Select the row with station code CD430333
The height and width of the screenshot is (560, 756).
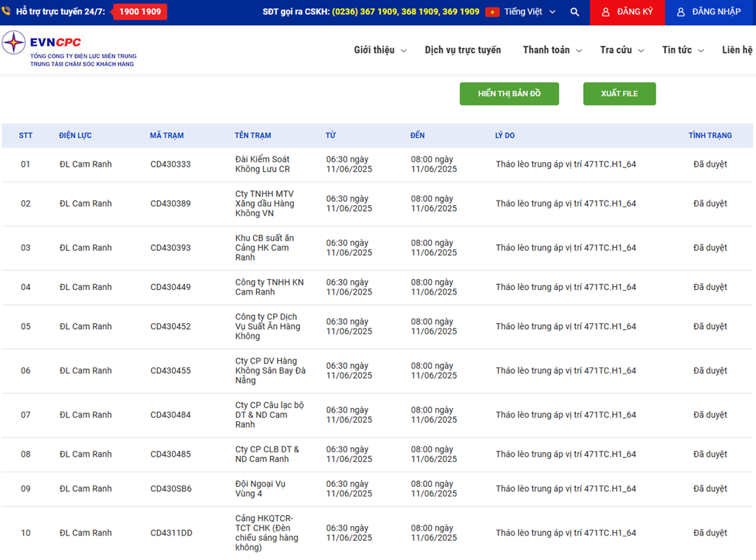pyautogui.click(x=171, y=165)
